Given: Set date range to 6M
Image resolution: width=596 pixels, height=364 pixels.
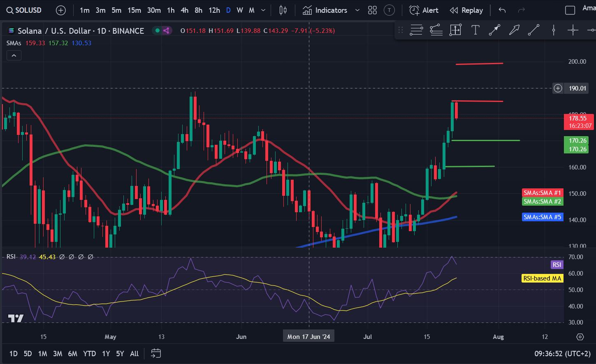Looking at the screenshot, I should click(72, 353).
